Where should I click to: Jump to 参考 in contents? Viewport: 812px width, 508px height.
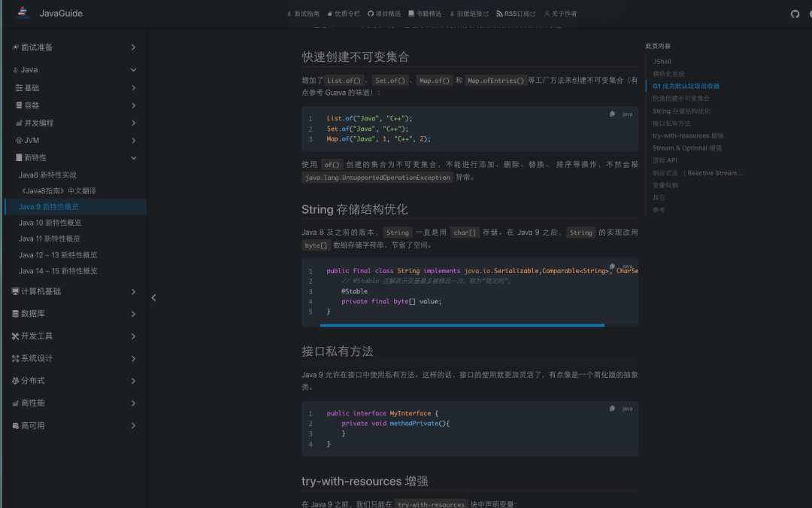[x=659, y=210]
